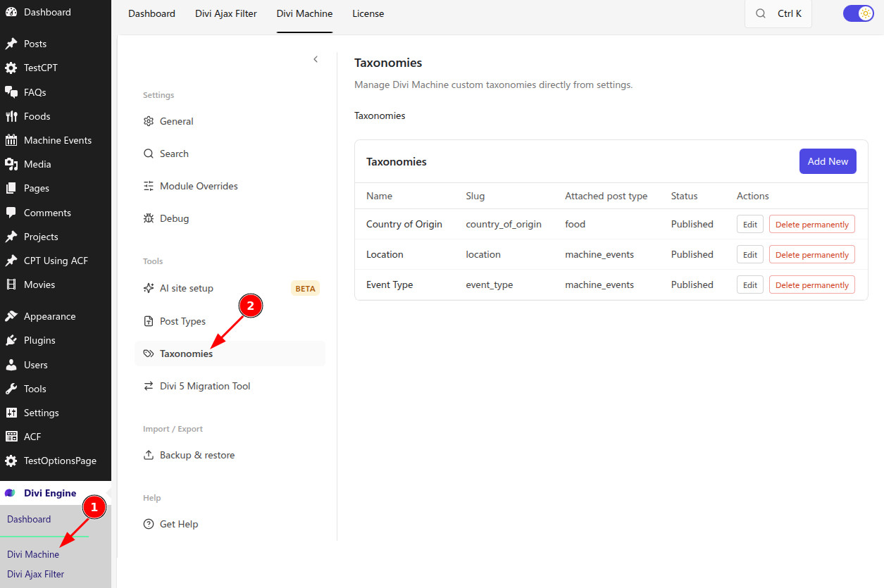Screen dimensions: 884x588
Task: Click the Foods fork and knife icon
Action: point(11,116)
